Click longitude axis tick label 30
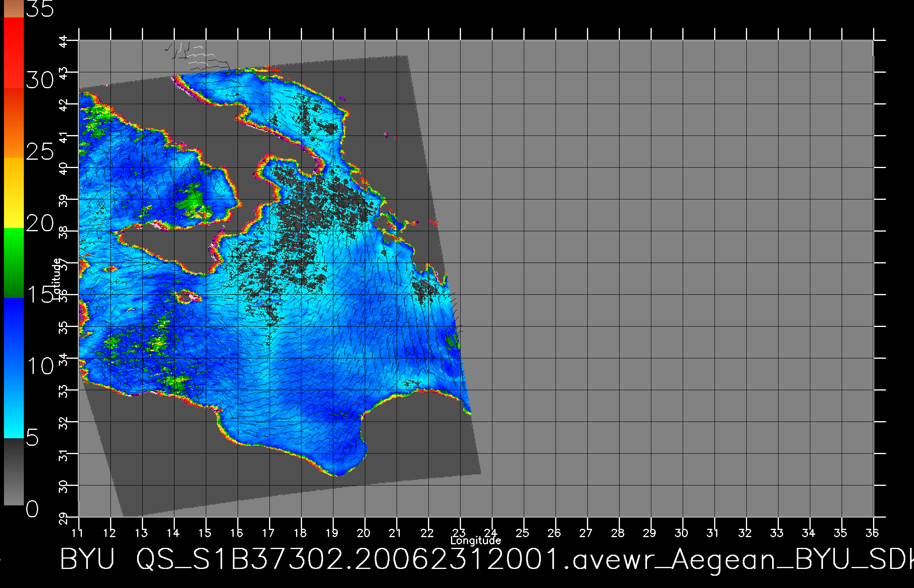The image size is (914, 588). (x=682, y=532)
